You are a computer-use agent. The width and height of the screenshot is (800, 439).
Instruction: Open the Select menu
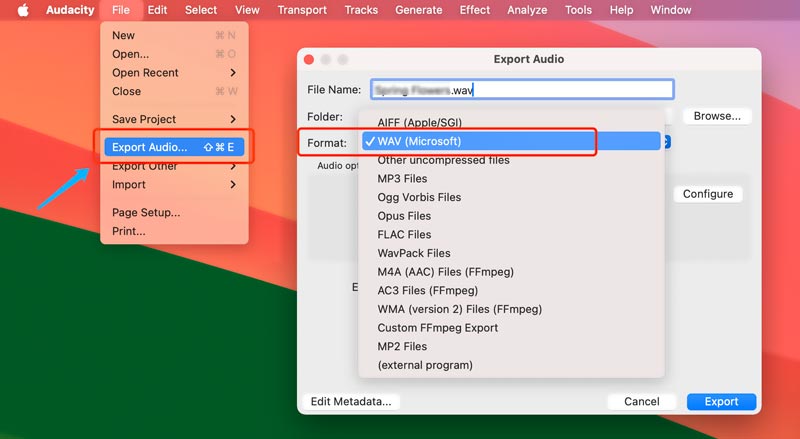point(201,10)
